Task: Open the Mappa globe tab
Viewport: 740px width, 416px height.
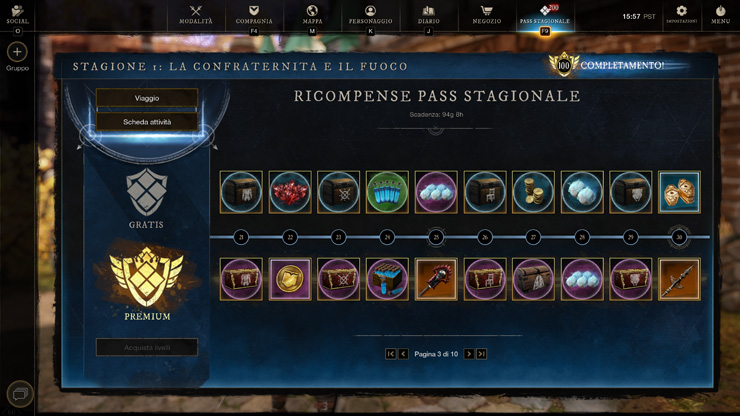Action: [x=312, y=15]
